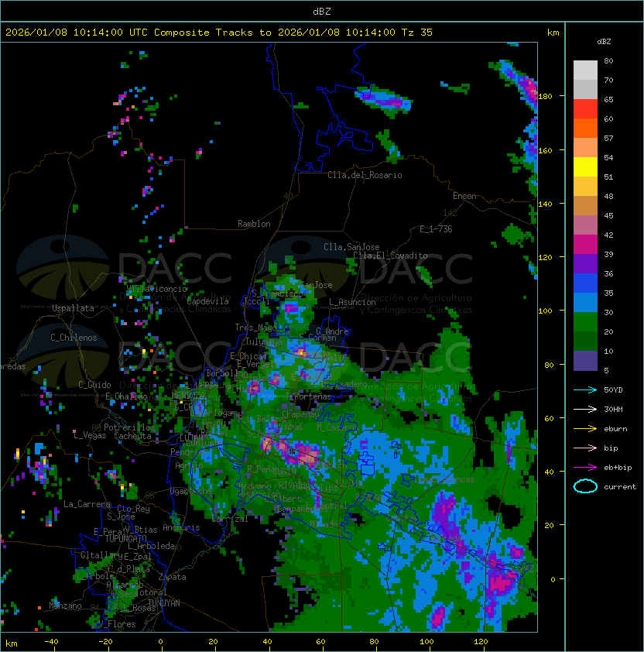This screenshot has height=652, width=644.
Task: Click the 'La_Carrera' map label
Action: [x=87, y=504]
